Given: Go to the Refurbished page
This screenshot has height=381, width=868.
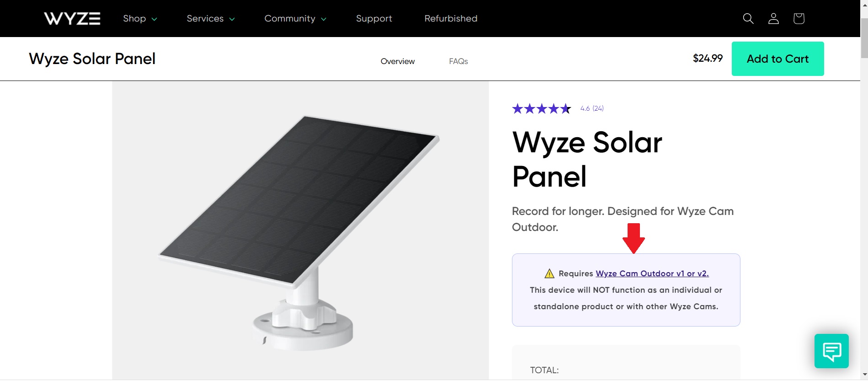Looking at the screenshot, I should tap(451, 18).
